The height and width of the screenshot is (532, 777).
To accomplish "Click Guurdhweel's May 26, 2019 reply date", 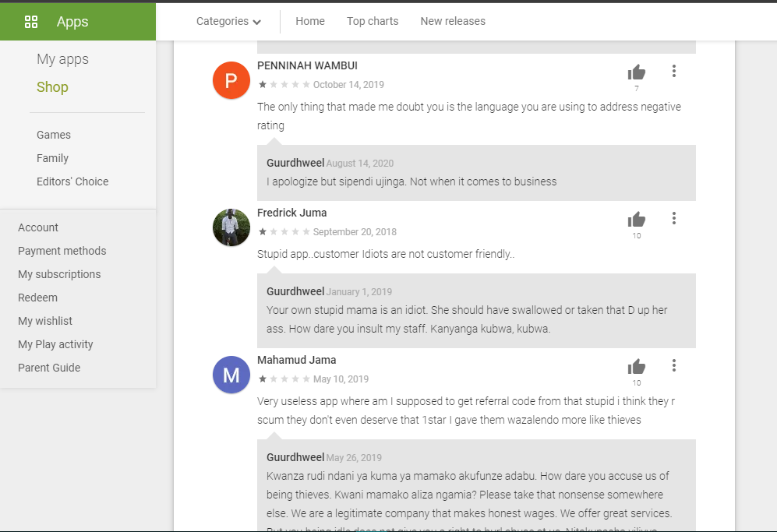I will [354, 458].
